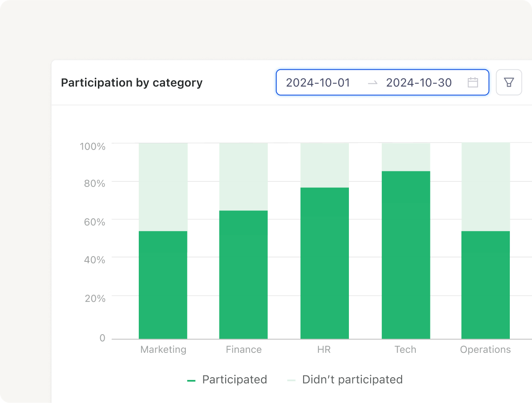Edit the start date 2024-10-01 field
The height and width of the screenshot is (403, 532).
tap(318, 83)
